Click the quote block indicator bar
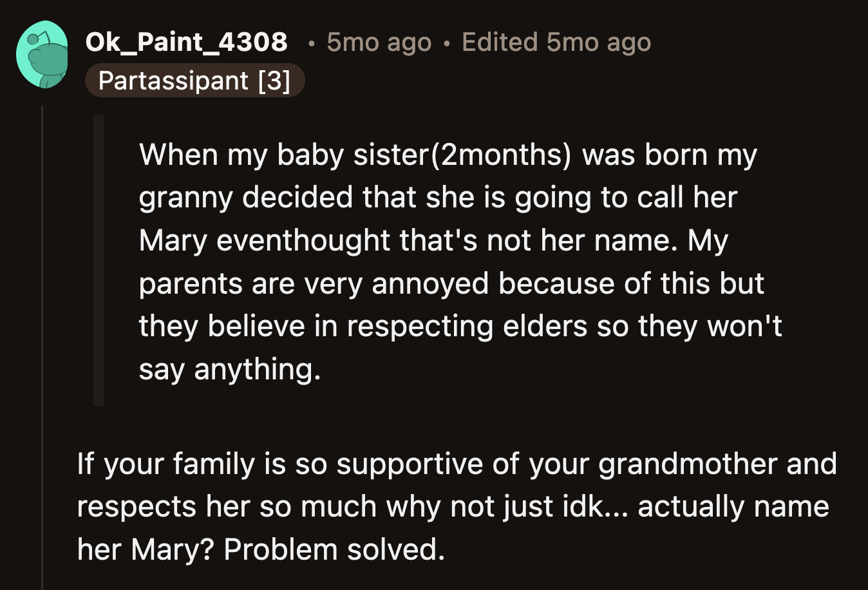This screenshot has height=590, width=868. click(100, 258)
